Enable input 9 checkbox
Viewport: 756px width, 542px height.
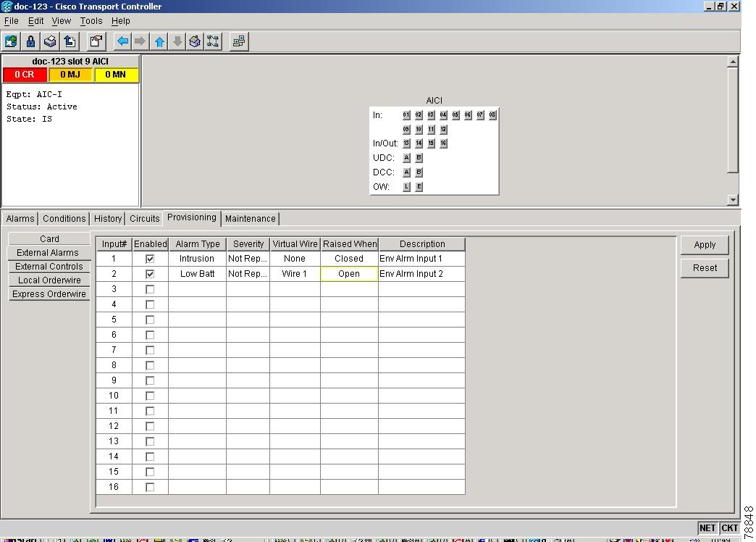150,380
